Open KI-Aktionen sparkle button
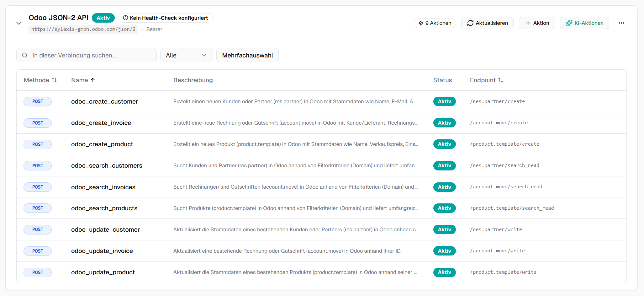Viewport: 644px width, 296px height. point(584,23)
